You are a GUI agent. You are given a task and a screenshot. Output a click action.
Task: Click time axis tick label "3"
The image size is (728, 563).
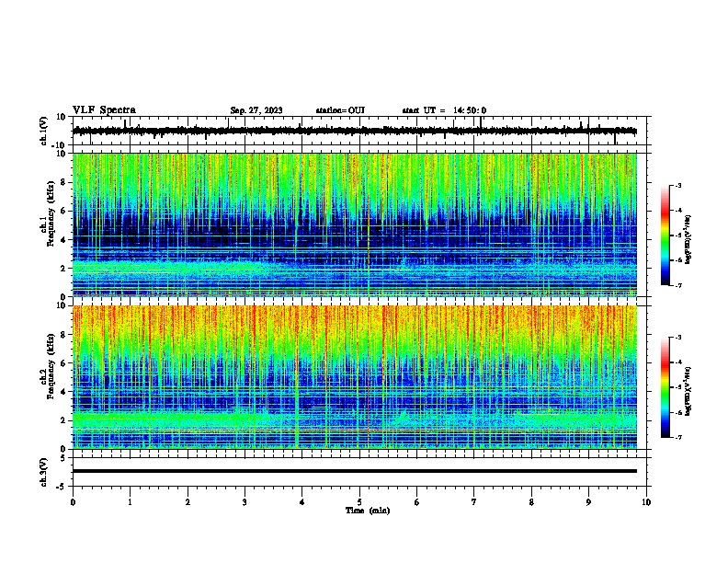(x=245, y=502)
